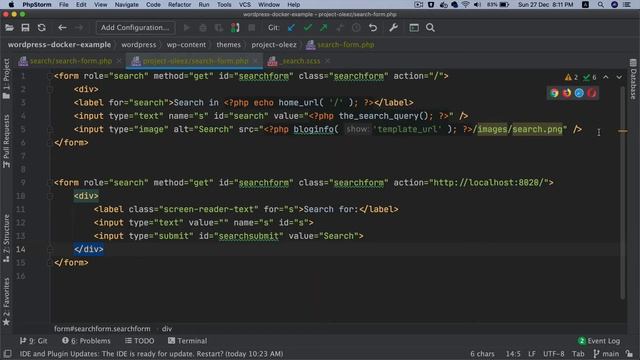The width and height of the screenshot is (640, 360).
Task: Open the Refactor menu
Action: coord(180,4)
